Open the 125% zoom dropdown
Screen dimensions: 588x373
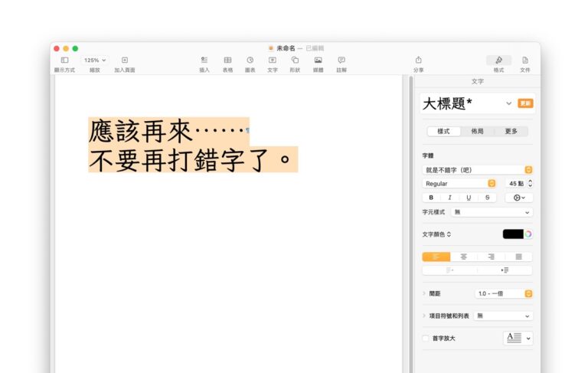click(95, 60)
